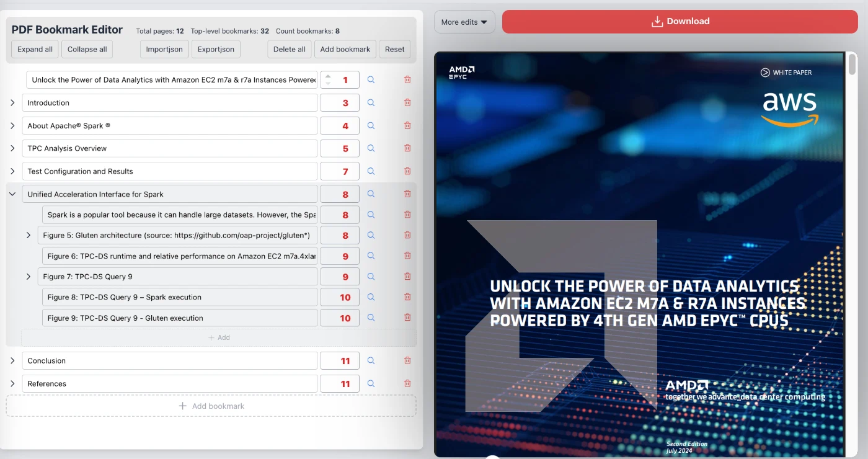Expand the Figure 7: TPC-DS Query 9 bookmark

[x=29, y=276]
